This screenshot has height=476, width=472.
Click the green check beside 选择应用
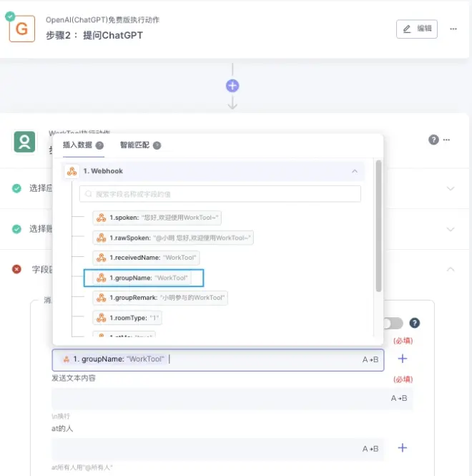click(16, 188)
